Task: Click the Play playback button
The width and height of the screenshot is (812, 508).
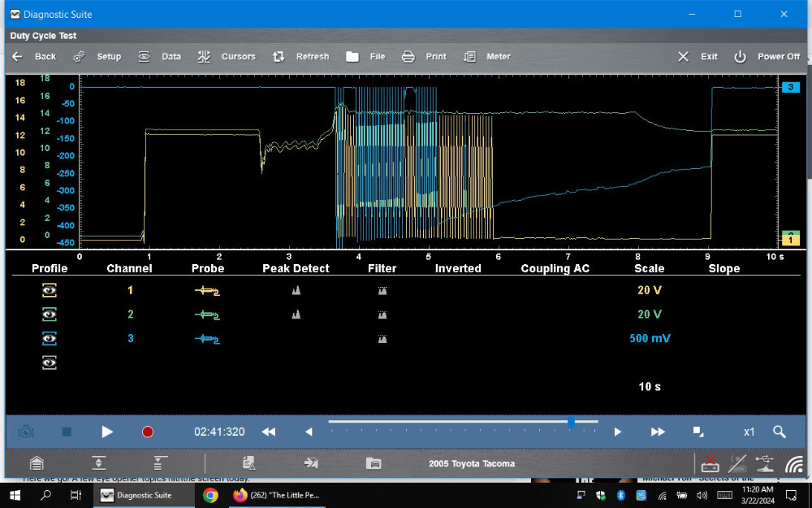Action: (106, 432)
